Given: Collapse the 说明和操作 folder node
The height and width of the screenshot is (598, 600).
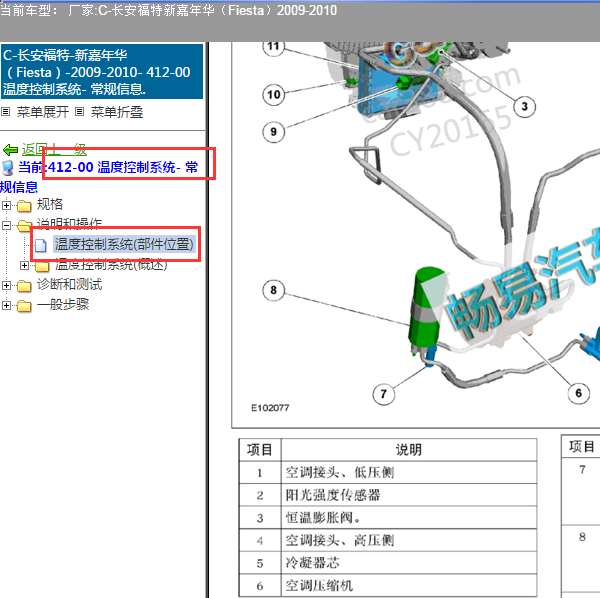Looking at the screenshot, I should (x=6, y=225).
